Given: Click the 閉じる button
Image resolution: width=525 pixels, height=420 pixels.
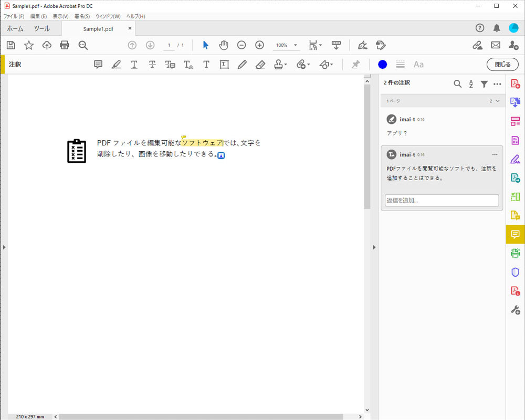Looking at the screenshot, I should [502, 64].
